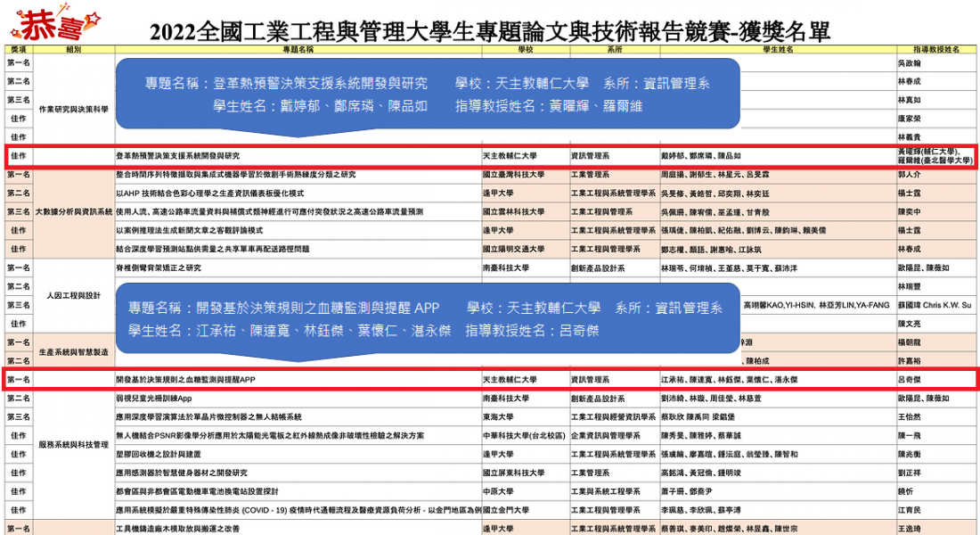Click the 中華科技大學(台北校區) school cell
This screenshot has height=535, width=980.
(523, 435)
